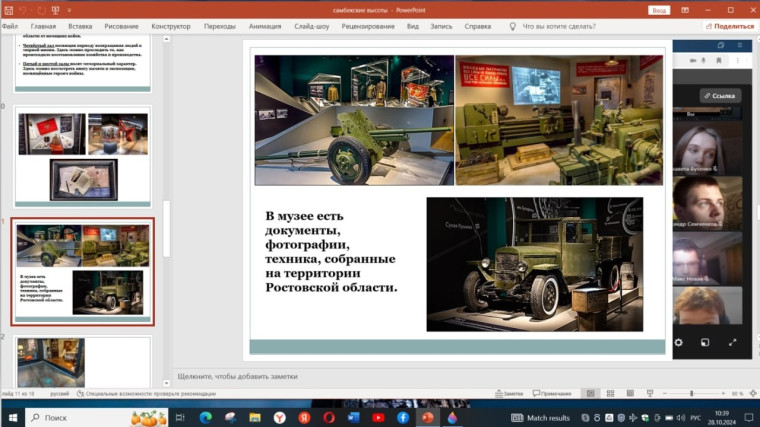The height and width of the screenshot is (427, 760).
Task: Open File Explorer from taskbar
Action: coord(255,417)
